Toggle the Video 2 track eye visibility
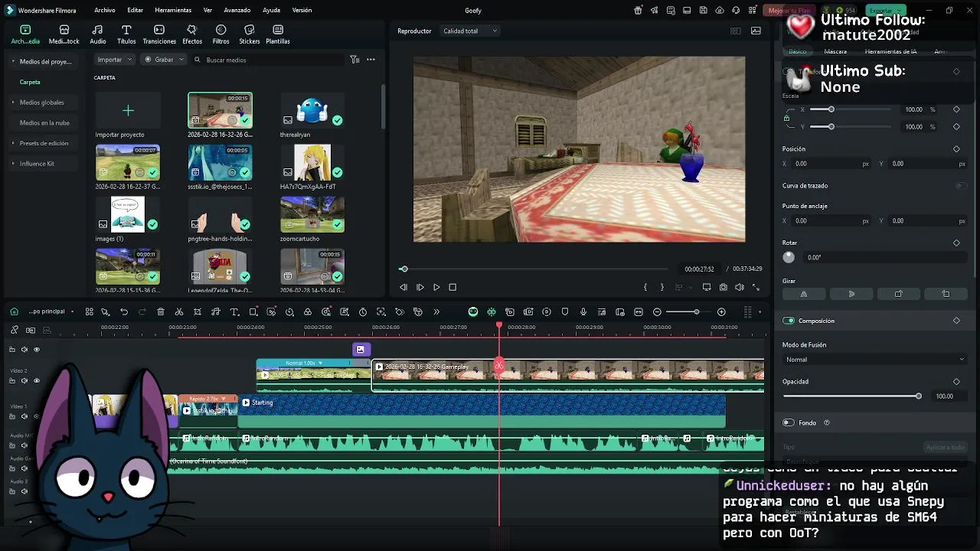Image resolution: width=980 pixels, height=551 pixels. (x=36, y=380)
